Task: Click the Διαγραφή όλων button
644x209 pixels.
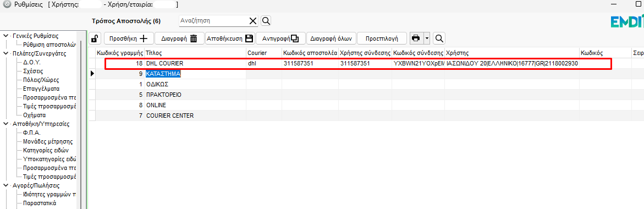Action: click(x=331, y=38)
